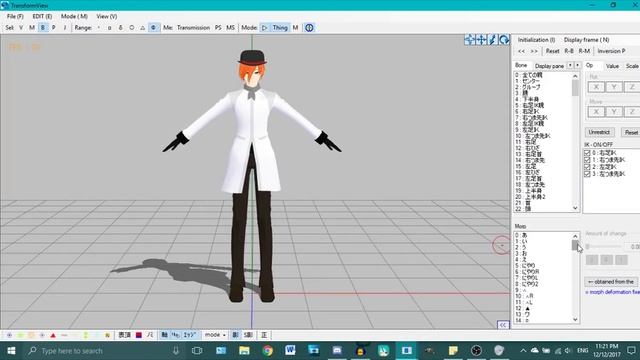
Task: Open the Display frame (N) menu
Action: point(586,40)
